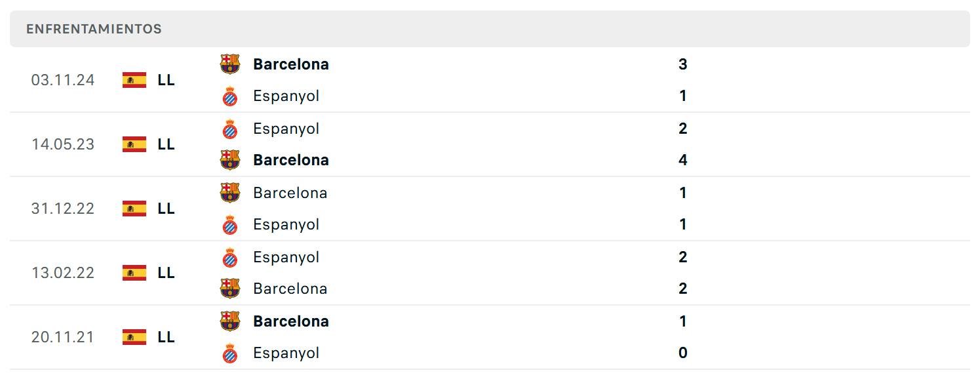980x381 pixels.
Task: Click Barcelona crest in 03.11.24 match
Action: (x=230, y=64)
